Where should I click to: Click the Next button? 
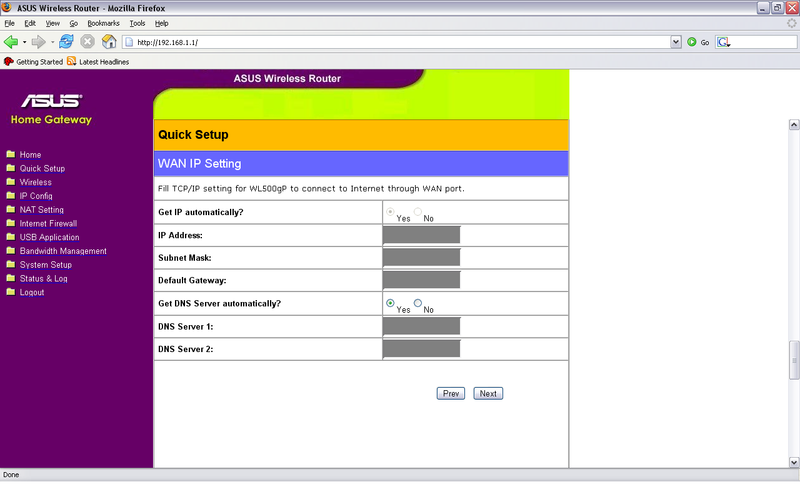488,393
